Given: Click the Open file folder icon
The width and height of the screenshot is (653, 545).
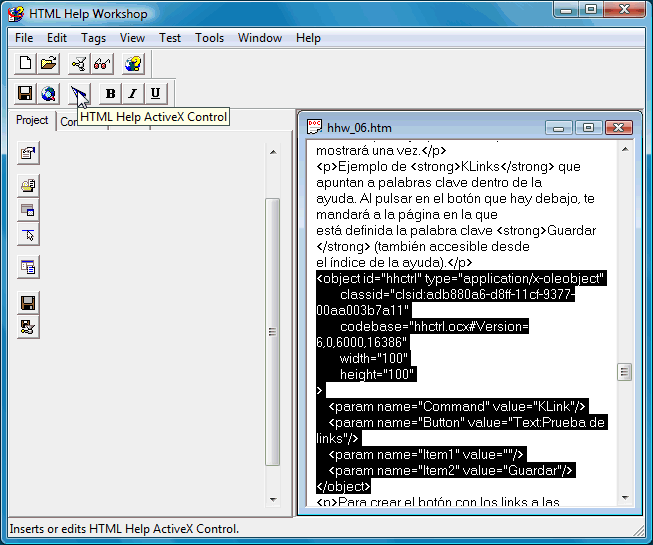Looking at the screenshot, I should 49,64.
